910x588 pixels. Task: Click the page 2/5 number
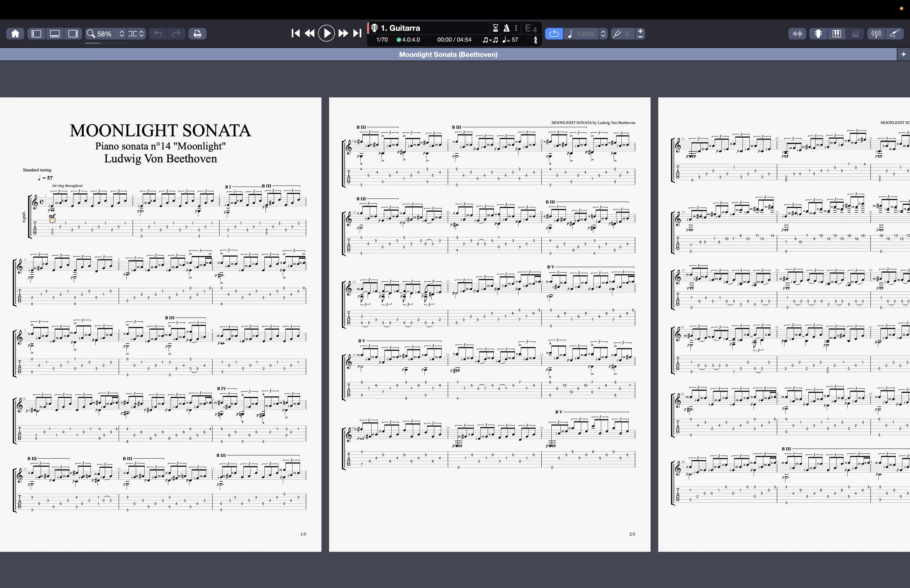tap(632, 534)
